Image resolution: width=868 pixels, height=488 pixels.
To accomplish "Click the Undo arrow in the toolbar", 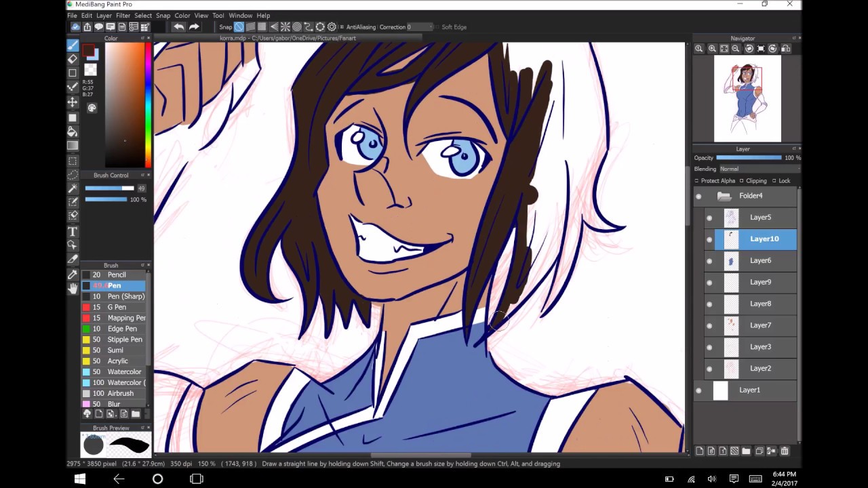I will (x=178, y=27).
